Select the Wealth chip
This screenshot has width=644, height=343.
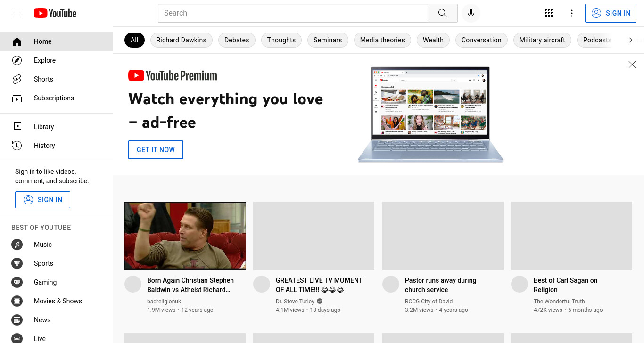(433, 40)
